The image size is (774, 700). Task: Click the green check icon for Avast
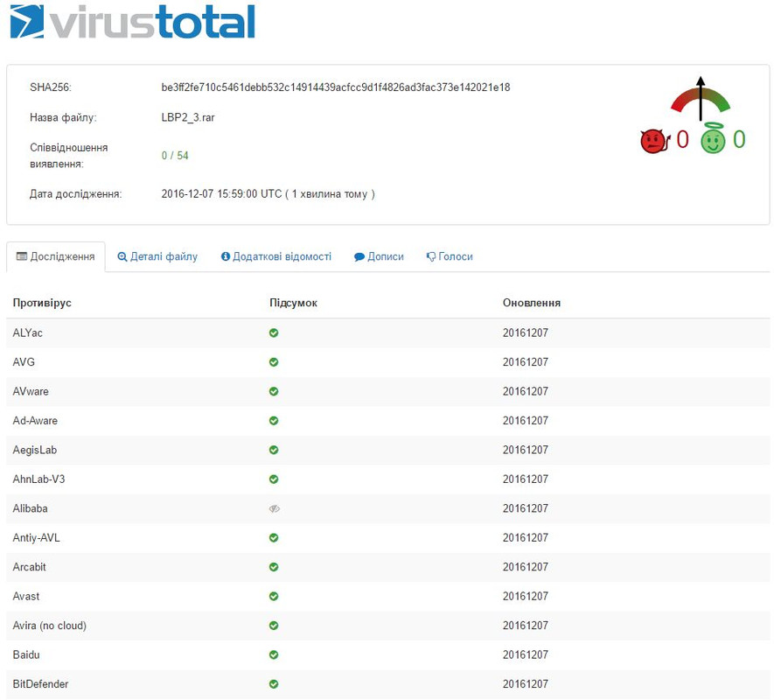pos(274,596)
